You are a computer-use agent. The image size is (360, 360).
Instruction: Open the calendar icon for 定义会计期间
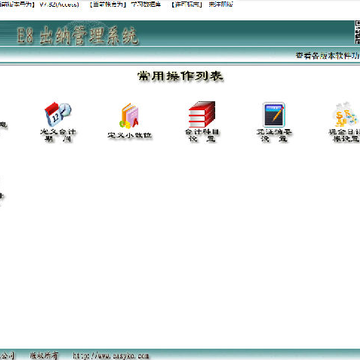pyautogui.click(x=58, y=114)
